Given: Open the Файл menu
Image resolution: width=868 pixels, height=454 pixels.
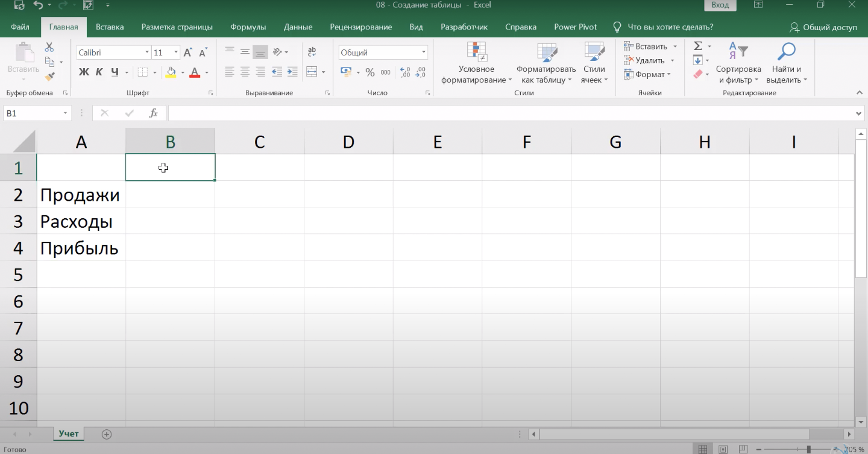Looking at the screenshot, I should coord(20,27).
